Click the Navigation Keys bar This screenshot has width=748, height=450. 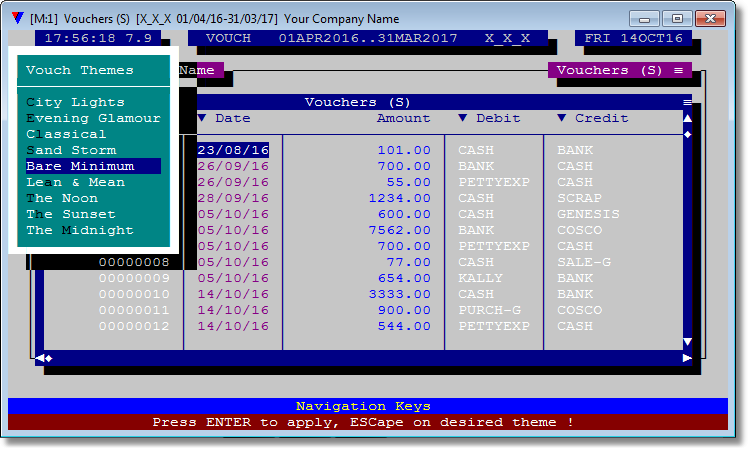[368, 406]
